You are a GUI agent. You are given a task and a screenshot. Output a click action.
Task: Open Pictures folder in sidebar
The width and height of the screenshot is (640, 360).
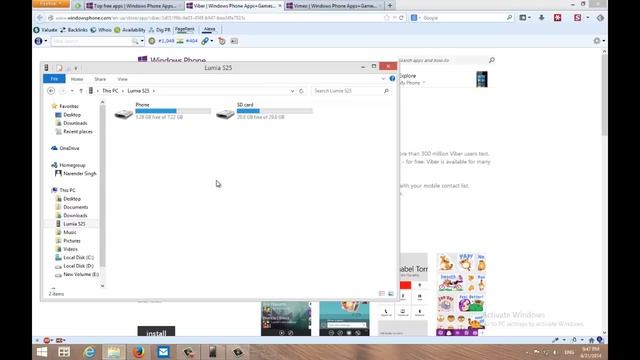pyautogui.click(x=71, y=241)
